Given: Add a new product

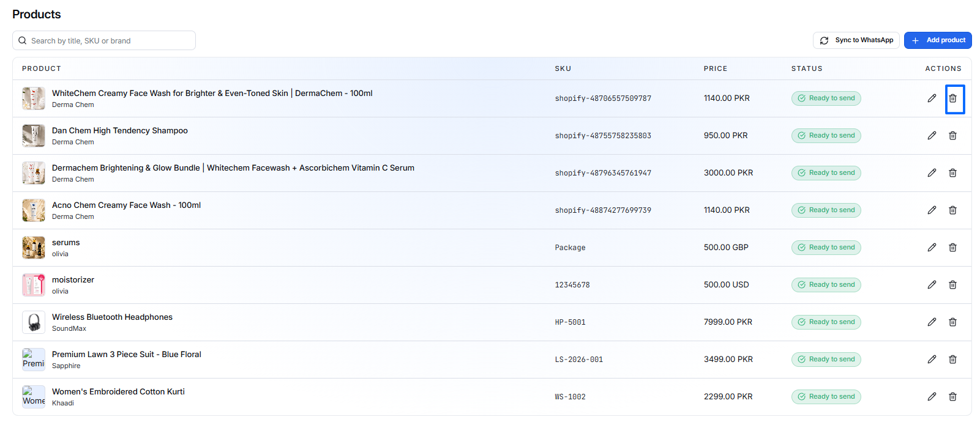Looking at the screenshot, I should pos(938,40).
